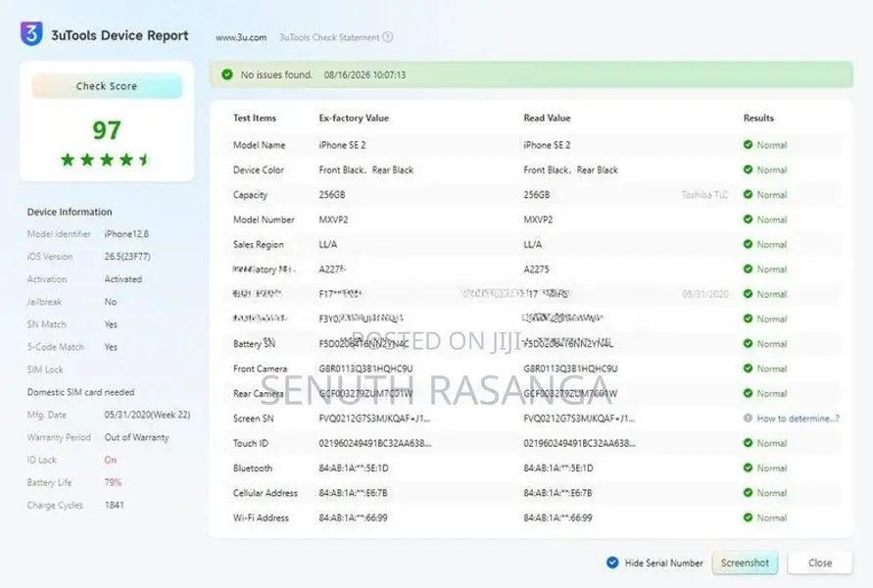
Task: Click the Ex-factory Bluetooth address ending 5E:1D
Action: tap(354, 467)
